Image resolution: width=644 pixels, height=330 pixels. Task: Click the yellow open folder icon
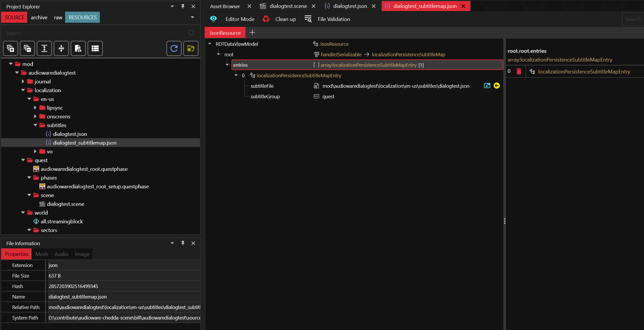pyautogui.click(x=191, y=48)
